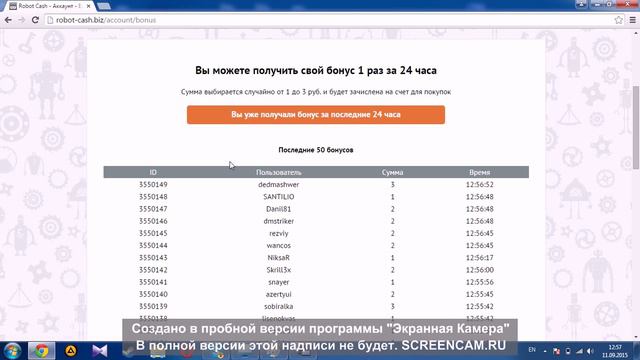Click ID cell 3550144
640x360 pixels.
click(x=153, y=246)
